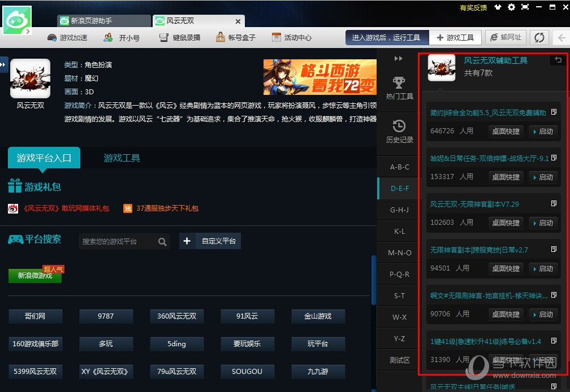570x392 pixels.
Task: Collapse the tool panel with the double-arrow expander
Action: 398,58
